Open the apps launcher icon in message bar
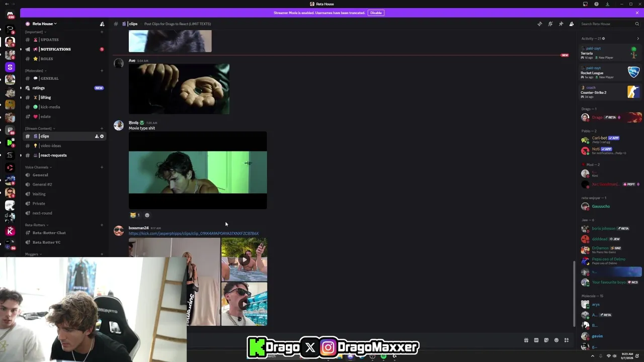Screen dimensions: 644x362 [567, 340]
